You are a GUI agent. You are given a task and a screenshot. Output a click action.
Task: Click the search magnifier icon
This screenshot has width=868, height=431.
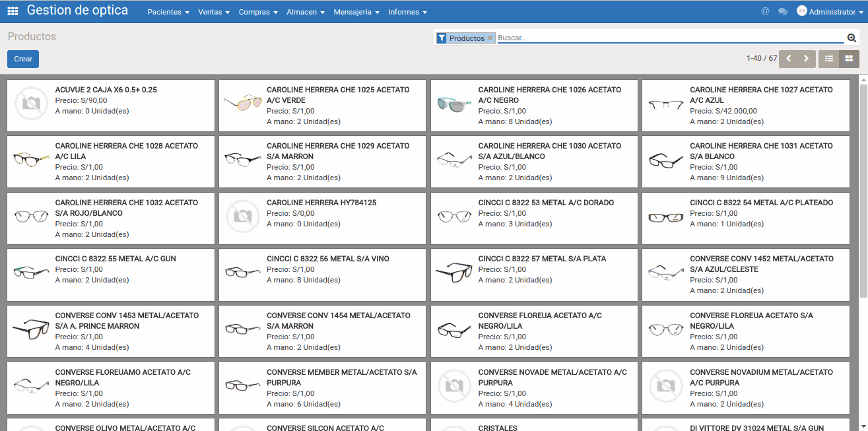pos(851,38)
